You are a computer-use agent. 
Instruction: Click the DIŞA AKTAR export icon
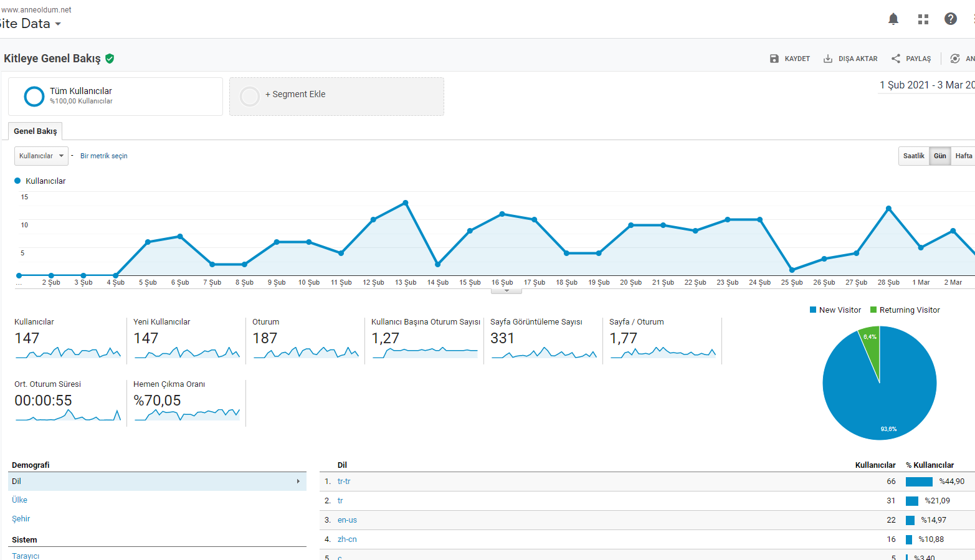pos(828,59)
